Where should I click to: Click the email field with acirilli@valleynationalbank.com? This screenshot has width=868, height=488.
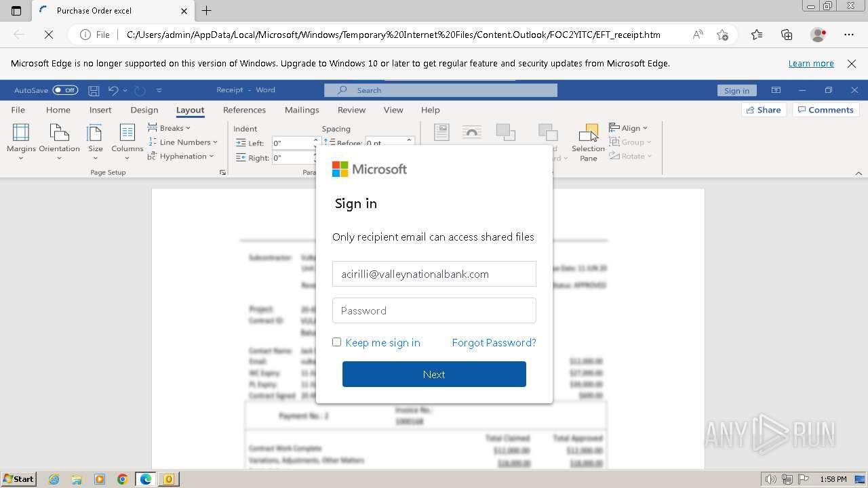pos(434,274)
